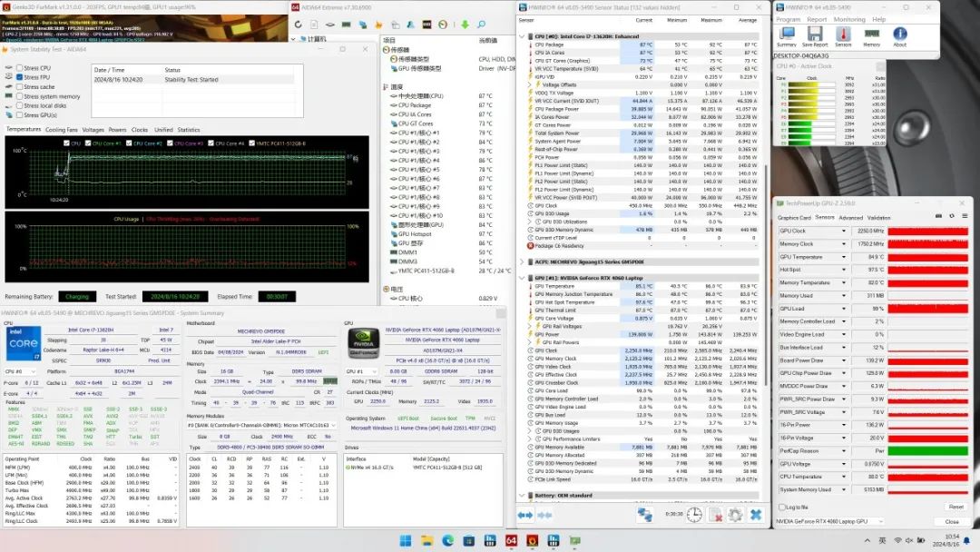The width and height of the screenshot is (980, 552).
Task: Open the Memory icon in HWiNFO toolbar
Action: (x=871, y=35)
